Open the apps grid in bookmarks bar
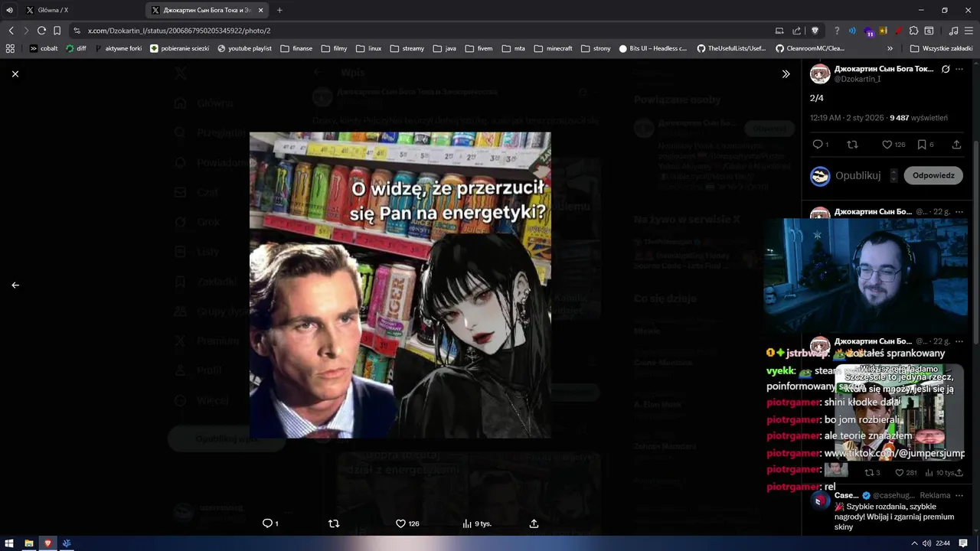 [10, 48]
